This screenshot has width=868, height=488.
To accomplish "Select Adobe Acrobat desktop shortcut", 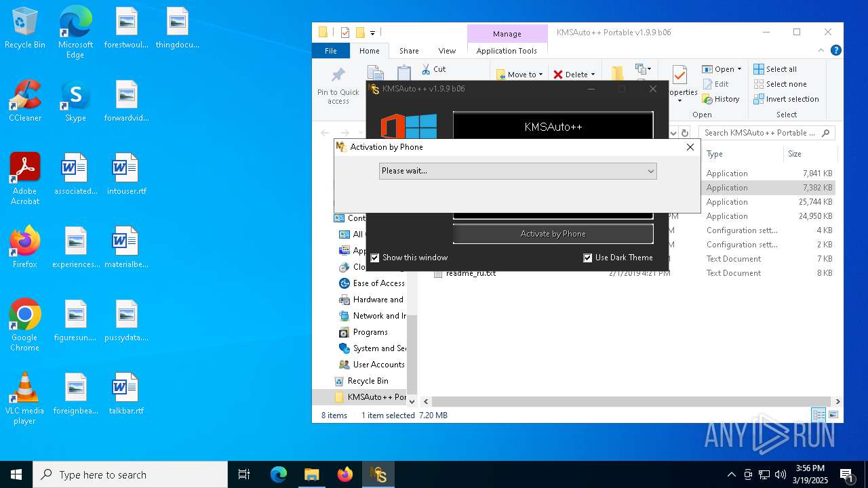I will tap(24, 179).
